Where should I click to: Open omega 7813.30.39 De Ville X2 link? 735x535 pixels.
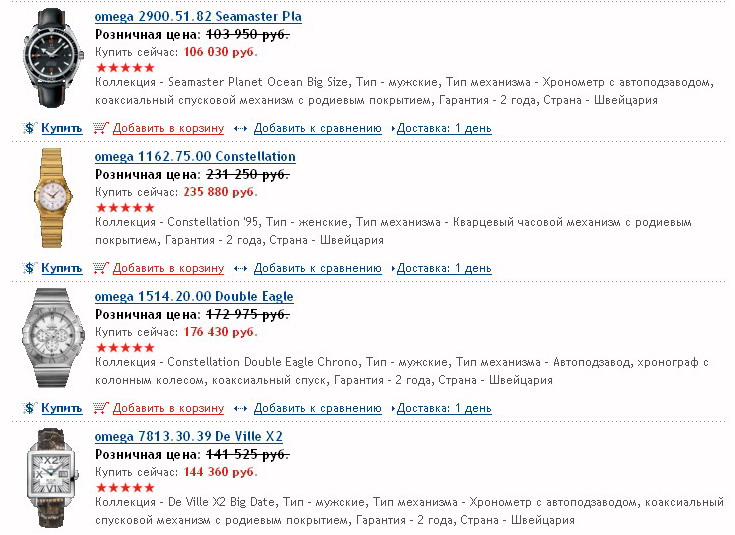point(188,437)
